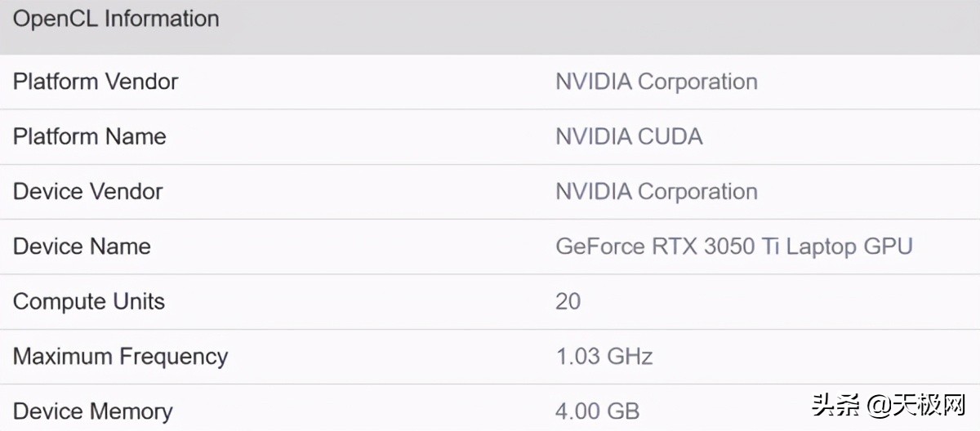Click the compute units value 20
The width and height of the screenshot is (980, 431).
(x=568, y=301)
